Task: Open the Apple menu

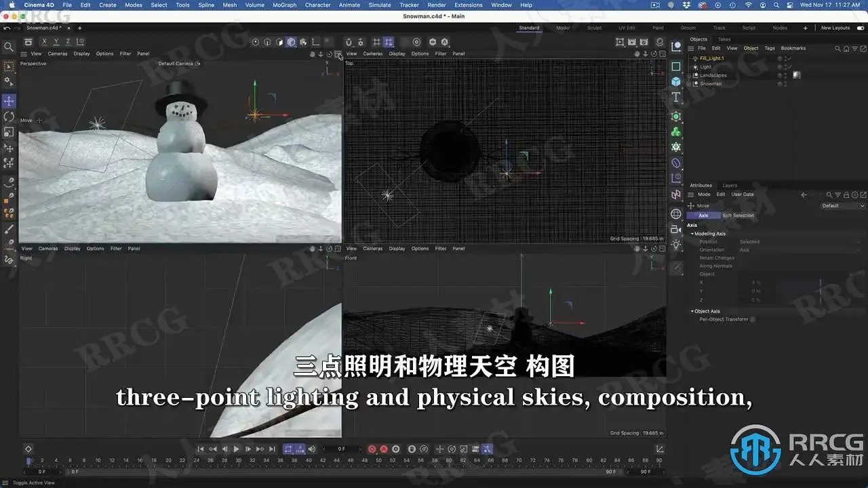Action: [x=12, y=5]
